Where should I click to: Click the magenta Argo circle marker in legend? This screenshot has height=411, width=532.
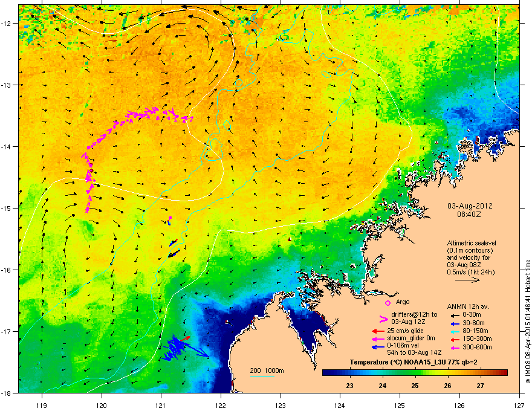(388, 303)
